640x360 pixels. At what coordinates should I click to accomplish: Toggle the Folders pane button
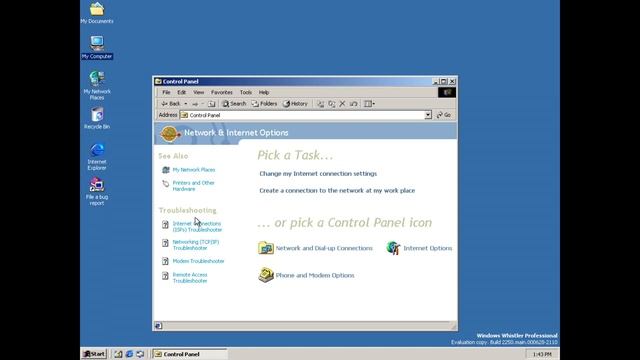click(264, 104)
